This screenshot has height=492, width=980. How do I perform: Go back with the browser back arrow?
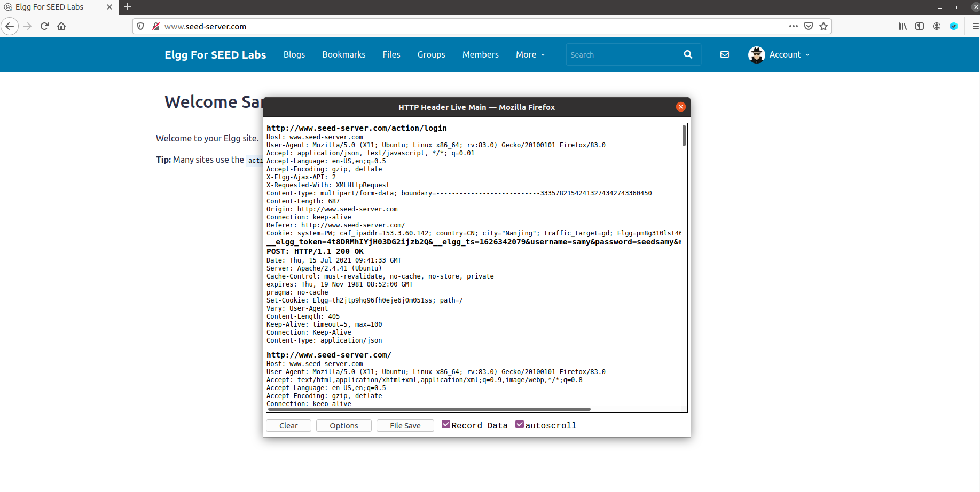(10, 26)
